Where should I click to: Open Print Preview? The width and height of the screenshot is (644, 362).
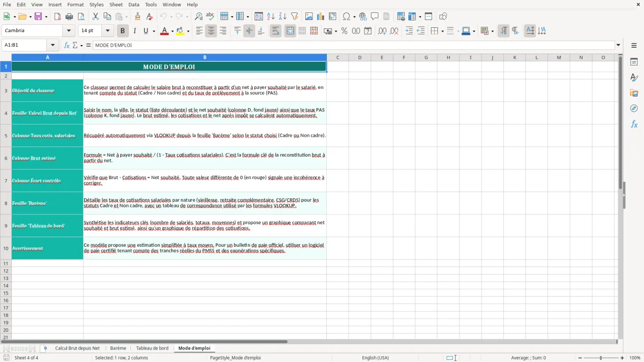(x=80, y=17)
